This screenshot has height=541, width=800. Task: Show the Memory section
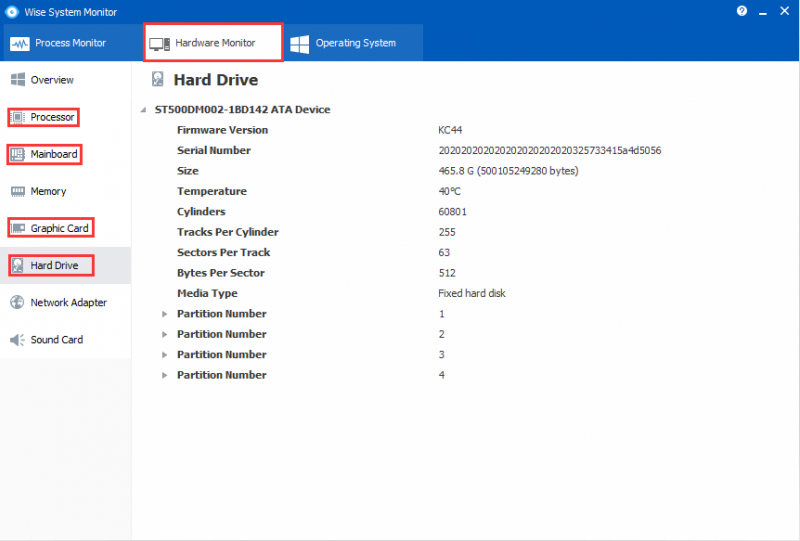tap(65, 191)
